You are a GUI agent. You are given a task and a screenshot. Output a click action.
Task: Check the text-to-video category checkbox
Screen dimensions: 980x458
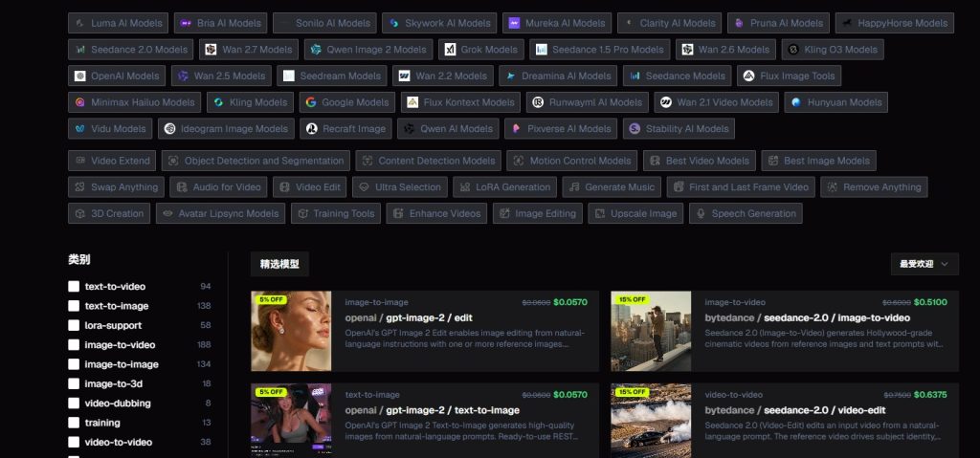click(74, 286)
